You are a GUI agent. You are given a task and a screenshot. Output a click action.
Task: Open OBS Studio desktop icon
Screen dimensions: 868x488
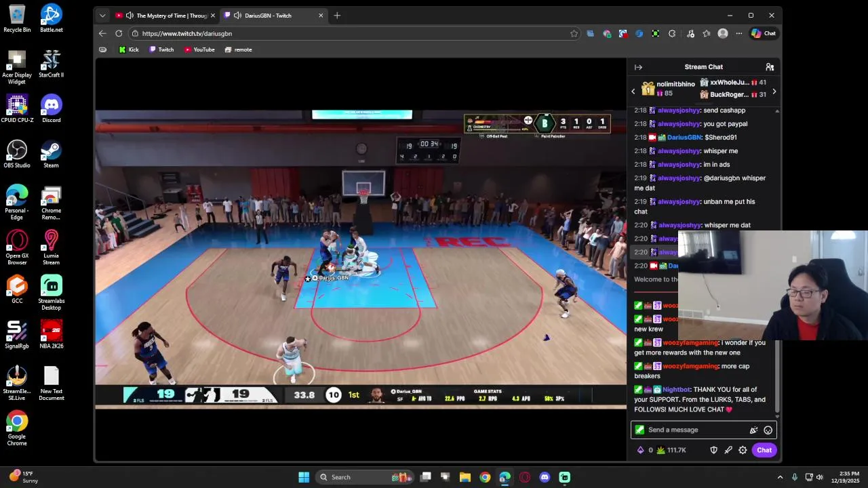[x=17, y=154]
